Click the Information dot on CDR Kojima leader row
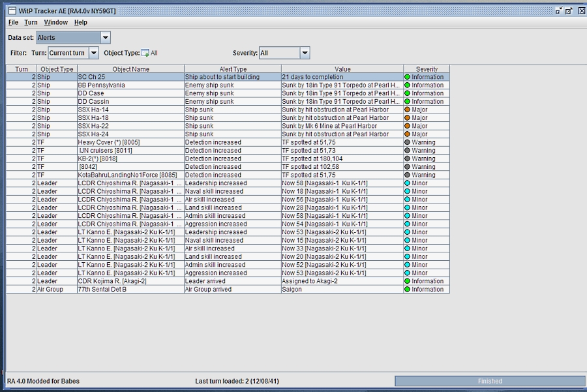Image resolution: width=587 pixels, height=392 pixels. 408,281
